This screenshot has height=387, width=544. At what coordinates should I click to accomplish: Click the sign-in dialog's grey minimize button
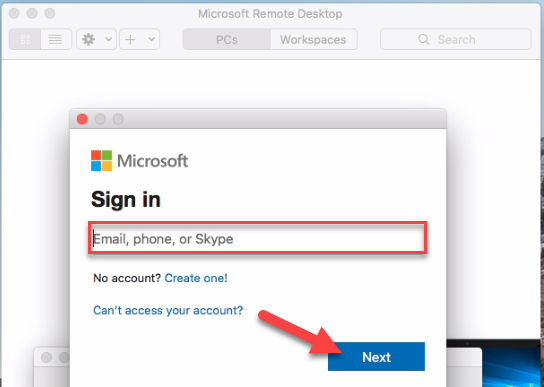[100, 119]
